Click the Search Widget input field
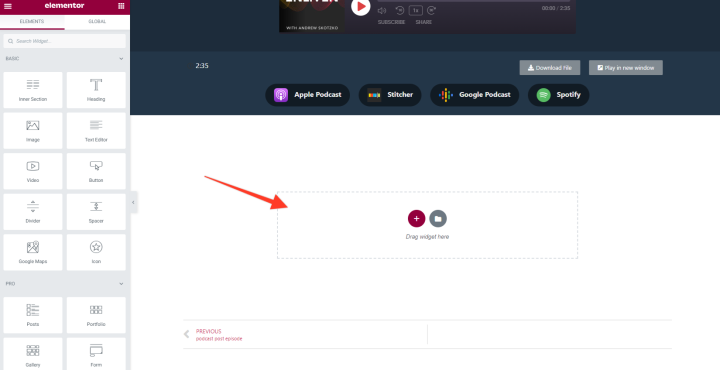Viewport: 720px width, 370px height. click(65, 41)
